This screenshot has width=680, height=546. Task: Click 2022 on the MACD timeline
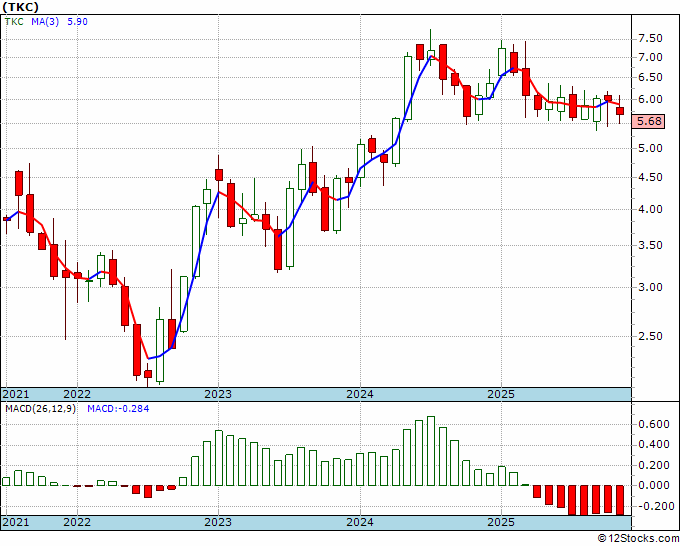[x=77, y=522]
